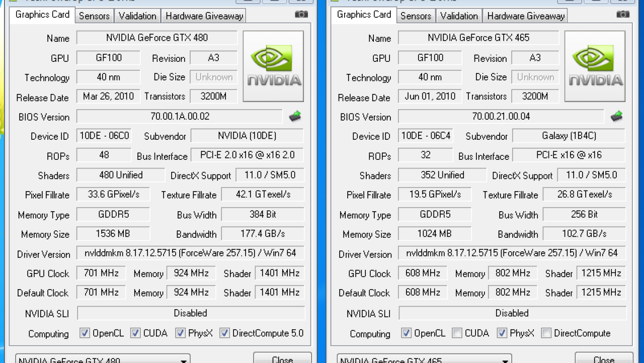Select Graphics Card tab in GTX 465 window
The height and width of the screenshot is (363, 644).
[x=364, y=15]
